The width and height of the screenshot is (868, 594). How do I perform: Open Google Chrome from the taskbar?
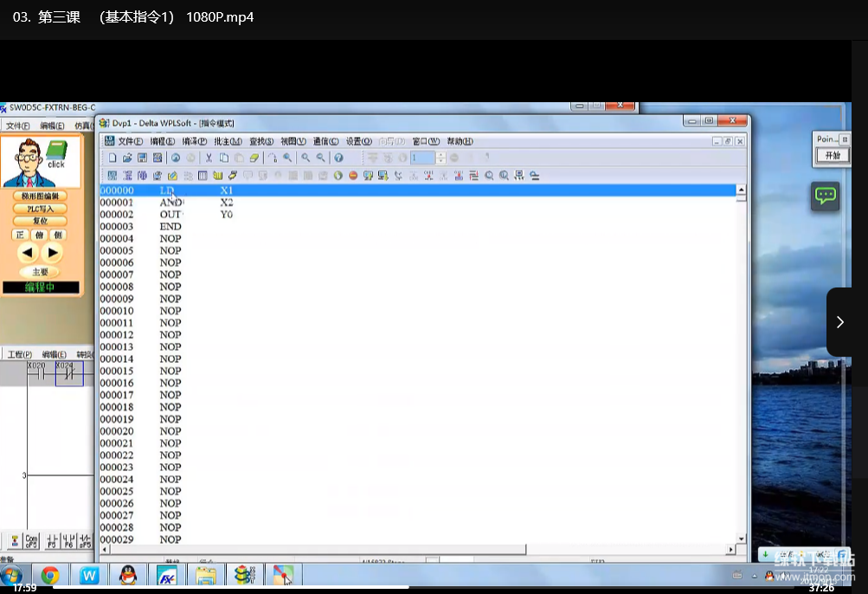pyautogui.click(x=50, y=575)
